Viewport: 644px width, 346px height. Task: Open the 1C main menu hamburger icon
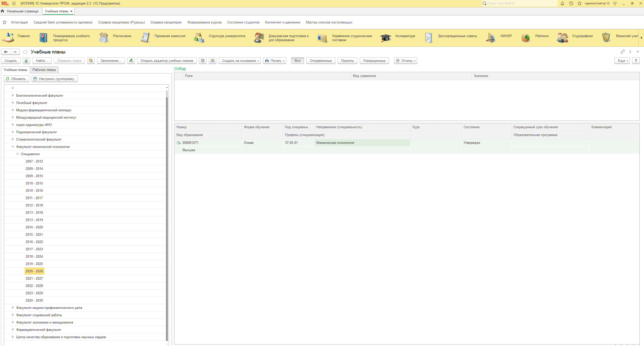click(x=14, y=4)
